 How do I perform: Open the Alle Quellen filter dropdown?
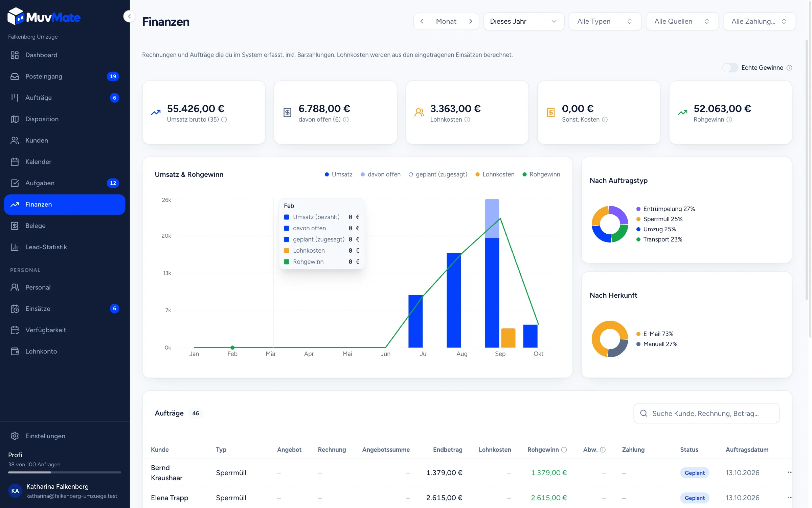pos(682,21)
